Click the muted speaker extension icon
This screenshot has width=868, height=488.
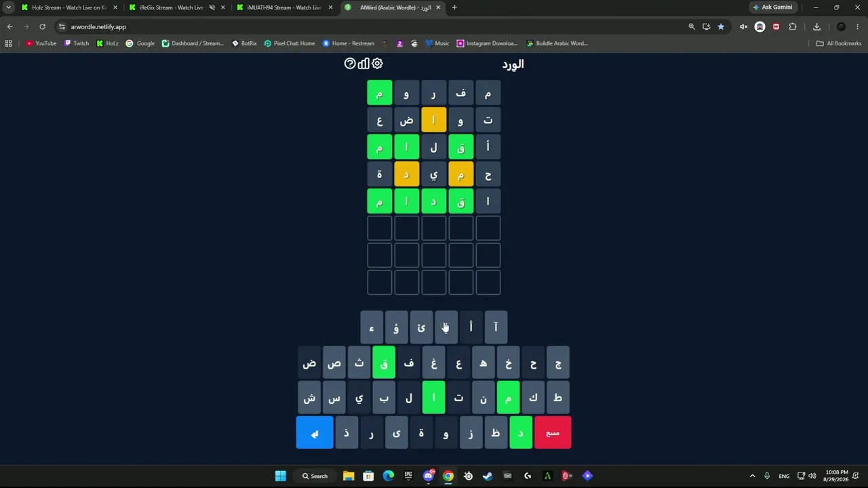[x=743, y=26]
